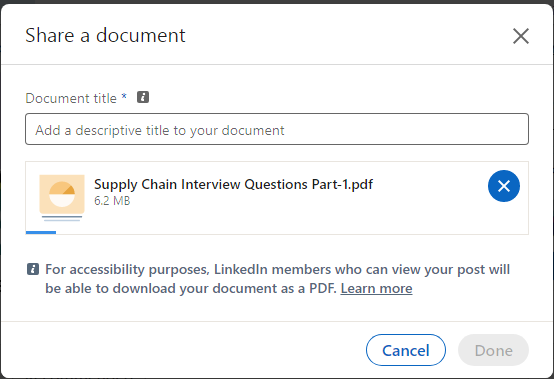Click the 6.2 MB file size text
Screen dimensions: 554x379
[x=112, y=201]
